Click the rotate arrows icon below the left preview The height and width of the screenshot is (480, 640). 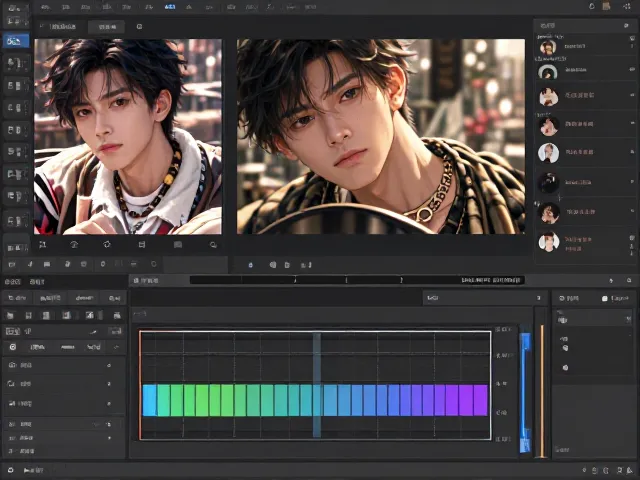(107, 244)
